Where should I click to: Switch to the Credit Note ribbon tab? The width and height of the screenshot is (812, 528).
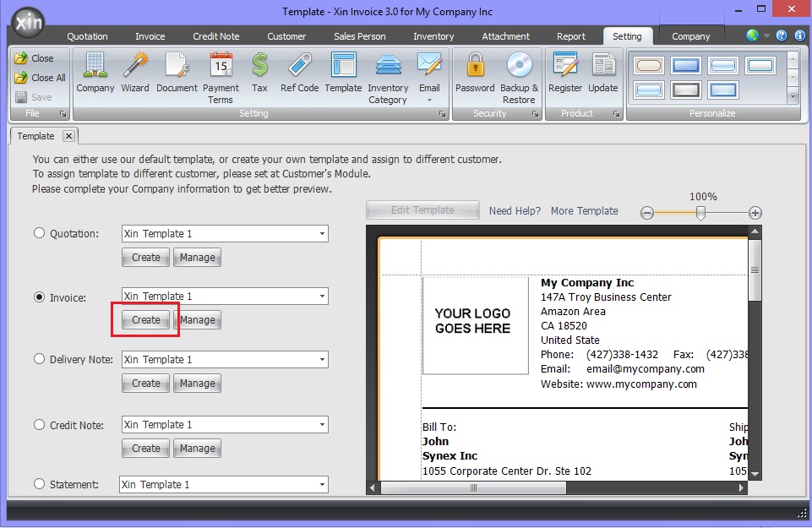(216, 36)
